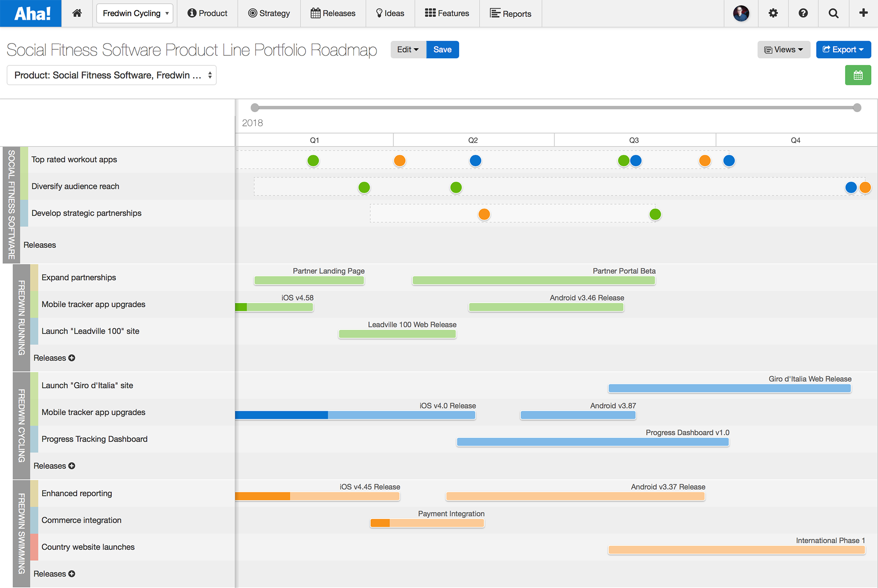Open the Export dropdown button
Image resolution: width=878 pixels, height=588 pixels.
tap(843, 49)
